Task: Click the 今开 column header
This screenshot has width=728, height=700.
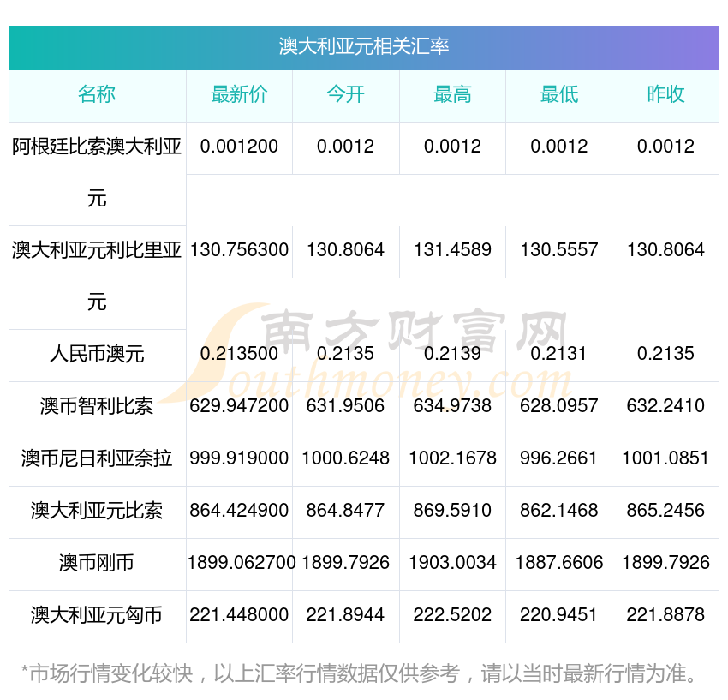Action: pos(346,94)
